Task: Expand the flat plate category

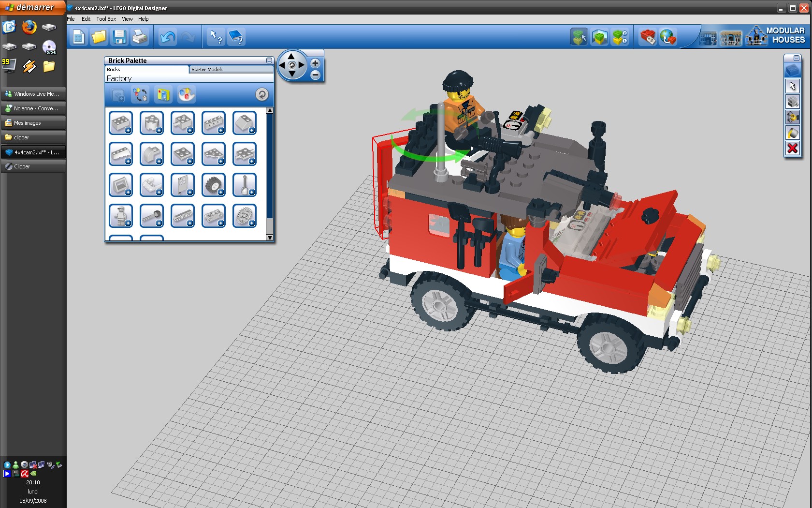Action: click(x=183, y=154)
